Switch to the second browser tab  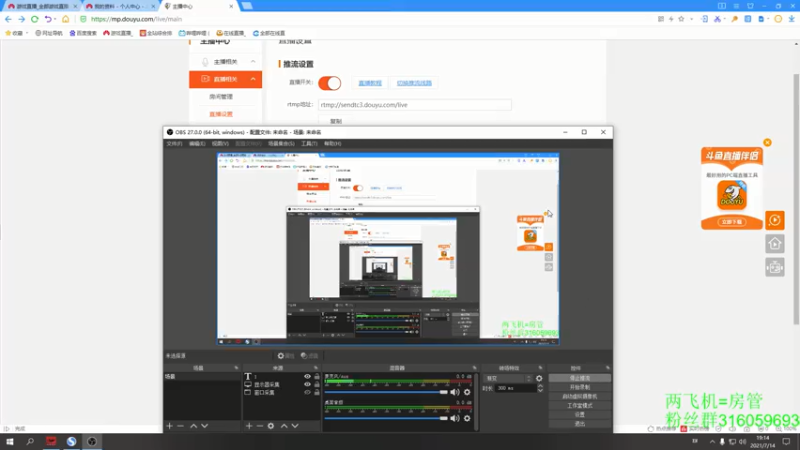point(118,6)
